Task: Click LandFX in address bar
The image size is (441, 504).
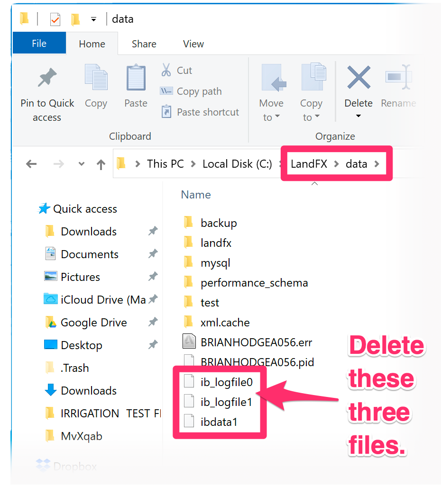Action: [x=309, y=164]
